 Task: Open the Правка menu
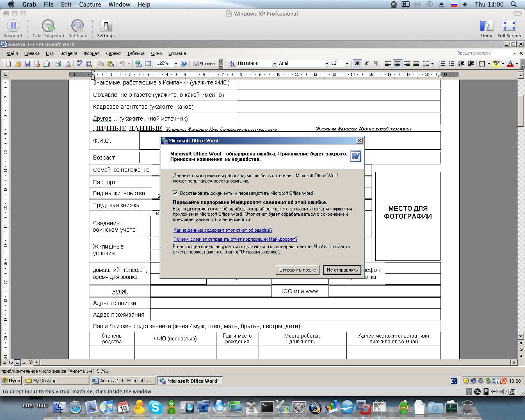point(32,53)
